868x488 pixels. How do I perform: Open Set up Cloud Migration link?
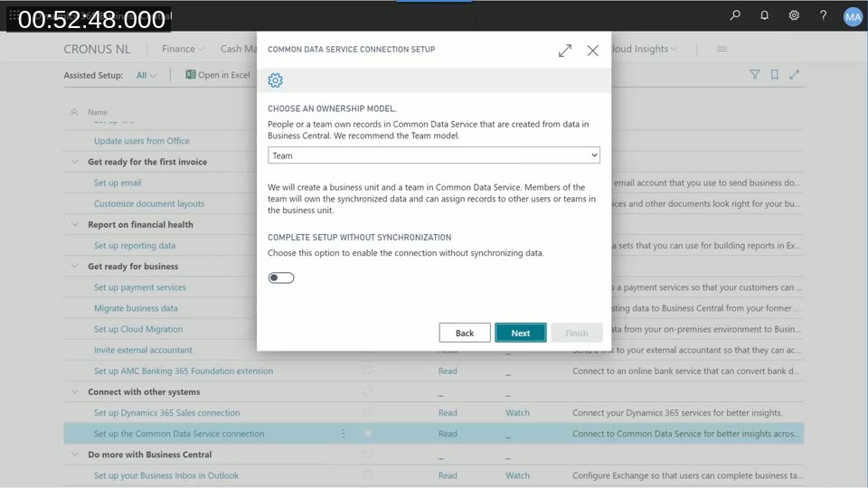click(x=137, y=329)
